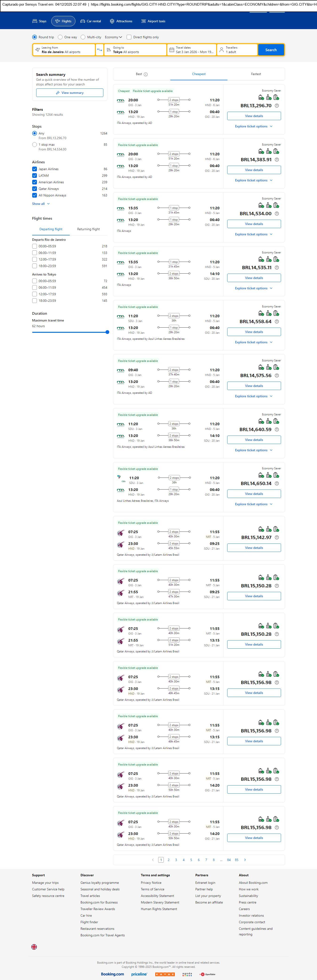Click the next page arrow in pagination
This screenshot has width=317, height=980.
(x=245, y=860)
